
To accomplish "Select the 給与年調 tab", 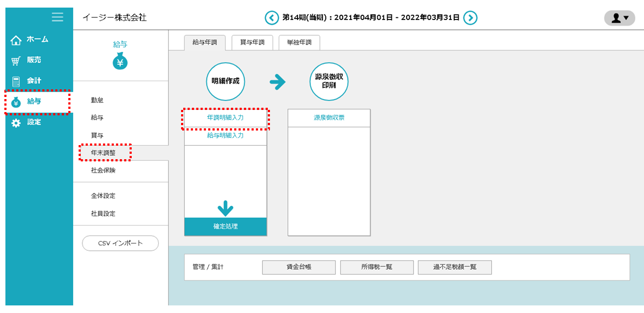I will coord(204,43).
